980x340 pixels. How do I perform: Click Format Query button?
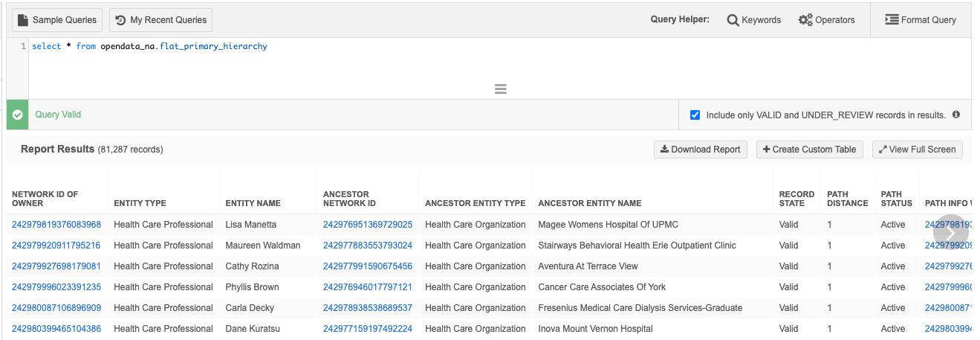pos(921,20)
